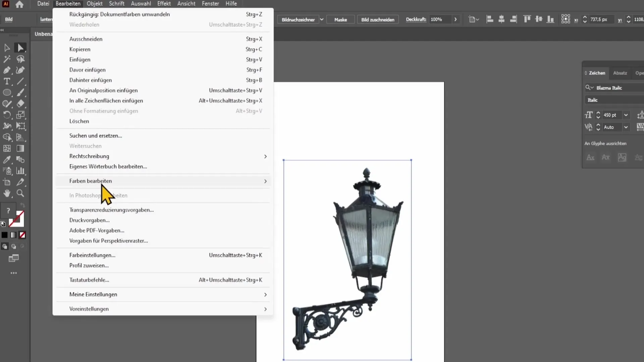Screen dimensions: 644x362
Task: Select the Pen tool
Action: coord(7,70)
